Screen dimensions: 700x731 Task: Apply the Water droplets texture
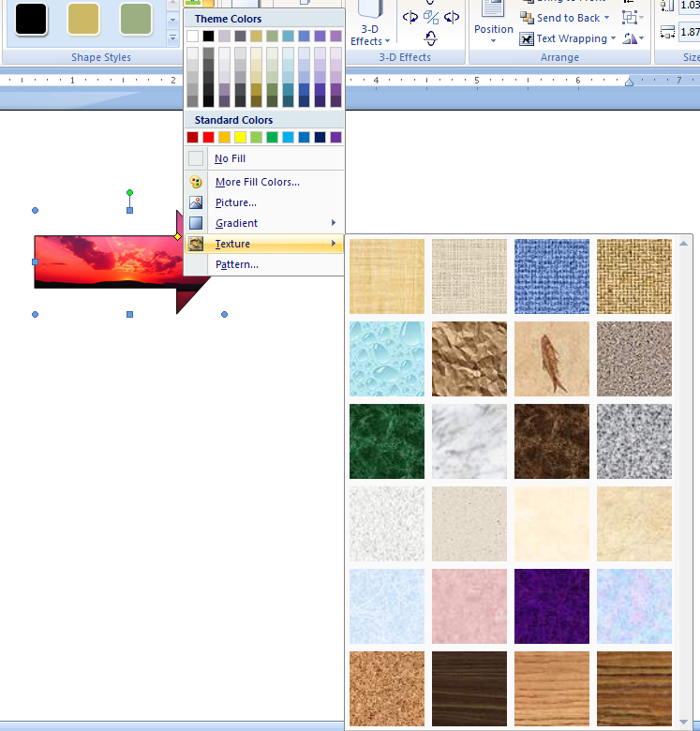coord(387,359)
